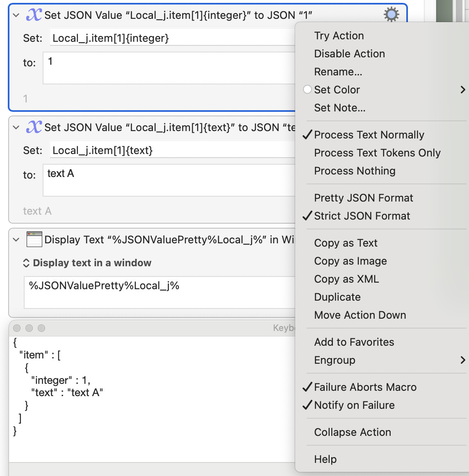Toggle Failure Aborts Macro option
Screen dimensions: 469x476
(x=365, y=387)
